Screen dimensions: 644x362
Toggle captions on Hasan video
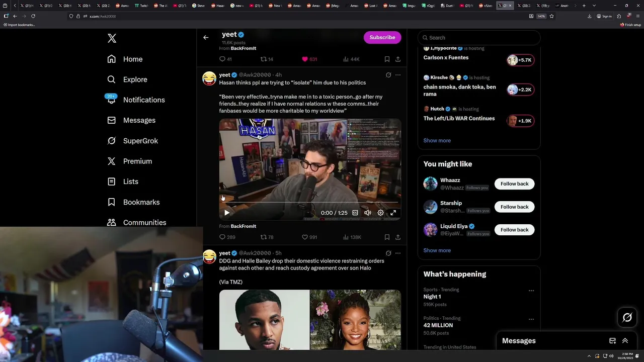[355, 213]
